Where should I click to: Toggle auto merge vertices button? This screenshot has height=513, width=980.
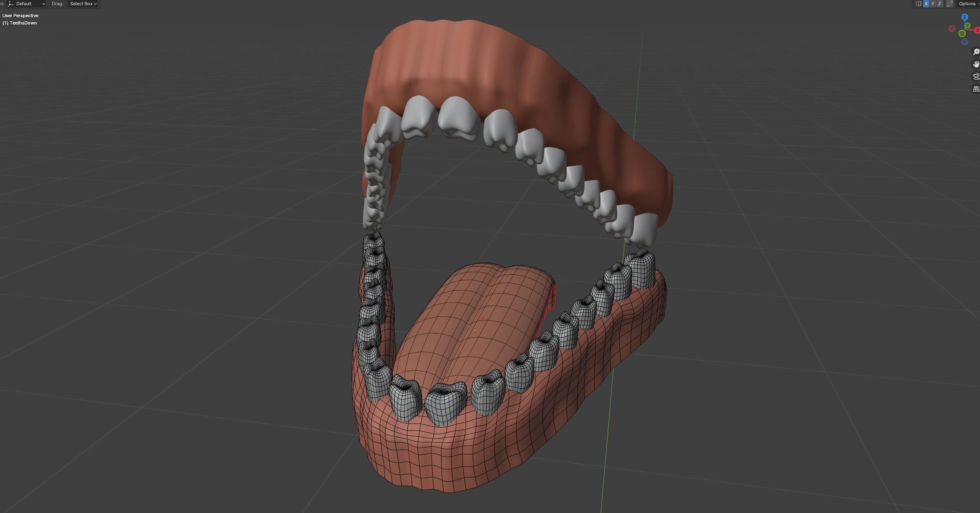(x=950, y=4)
